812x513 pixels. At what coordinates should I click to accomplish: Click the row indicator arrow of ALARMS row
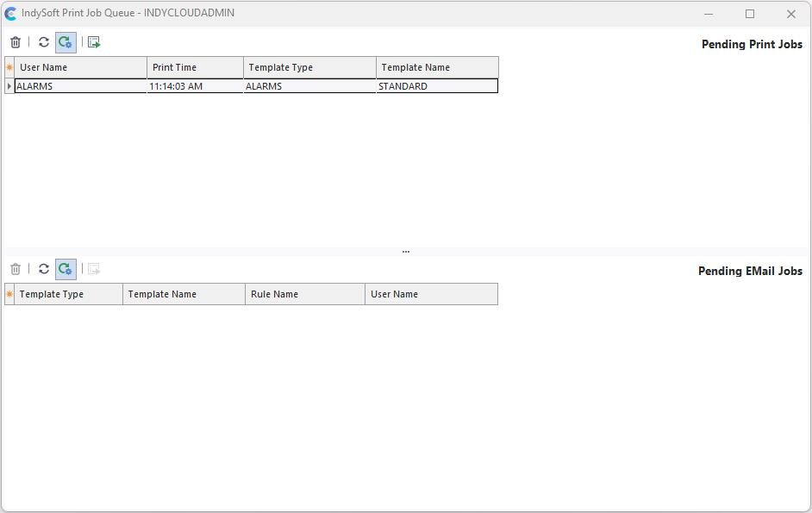point(9,86)
